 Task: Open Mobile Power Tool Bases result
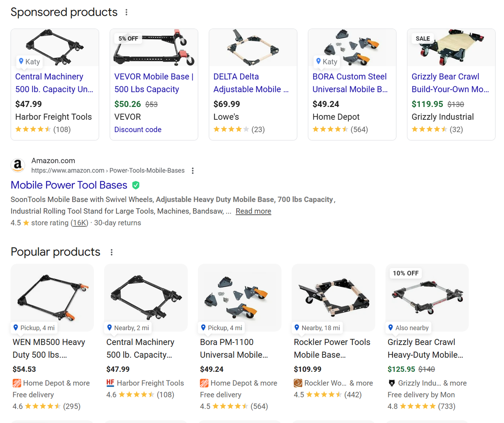(69, 185)
